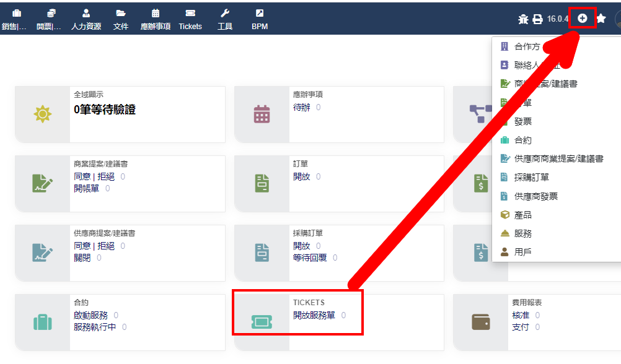This screenshot has height=364, width=621.
Task: Choose 用戶 in quick add dropdown
Action: click(x=523, y=252)
